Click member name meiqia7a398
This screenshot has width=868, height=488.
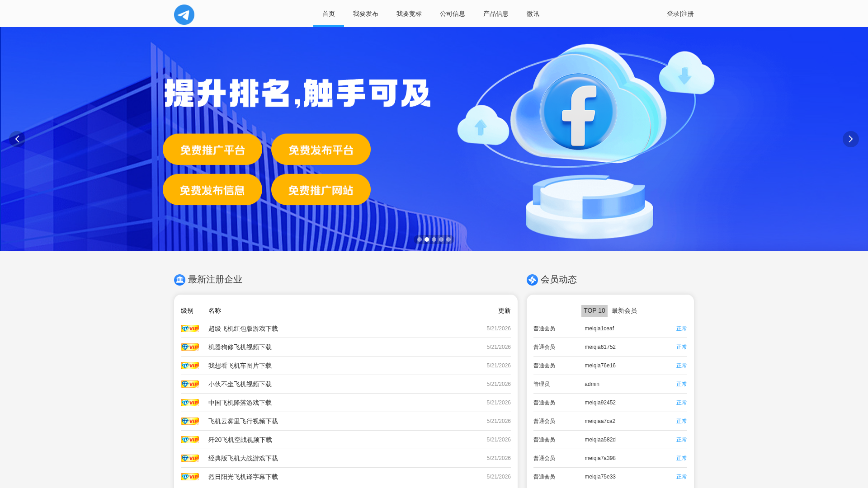pos(600,458)
